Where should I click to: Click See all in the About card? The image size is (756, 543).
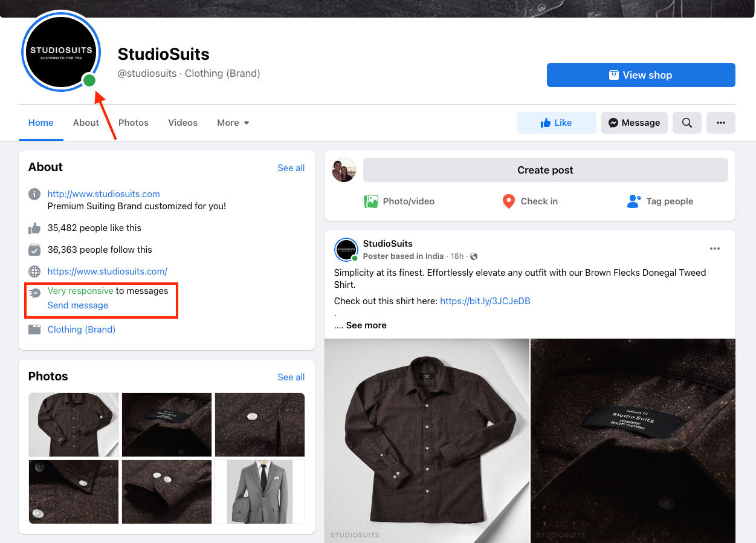pos(291,168)
